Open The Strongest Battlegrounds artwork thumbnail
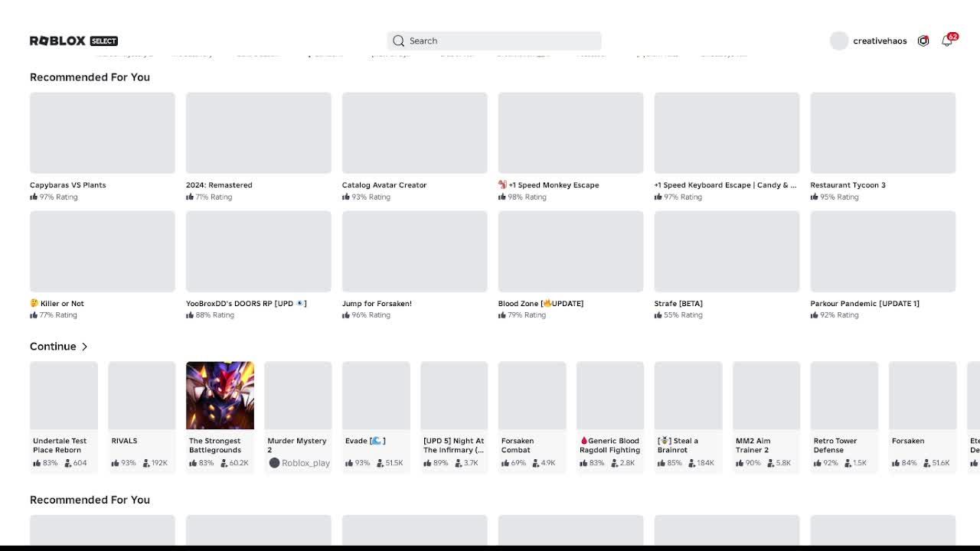This screenshot has width=980, height=551. 220,396
